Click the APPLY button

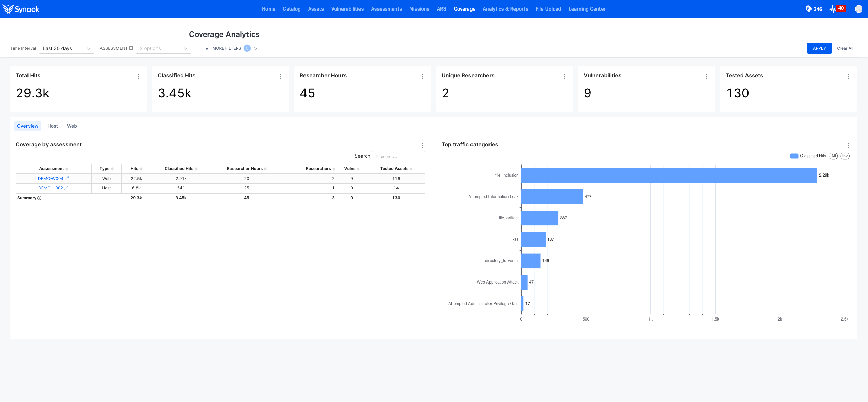coord(819,48)
